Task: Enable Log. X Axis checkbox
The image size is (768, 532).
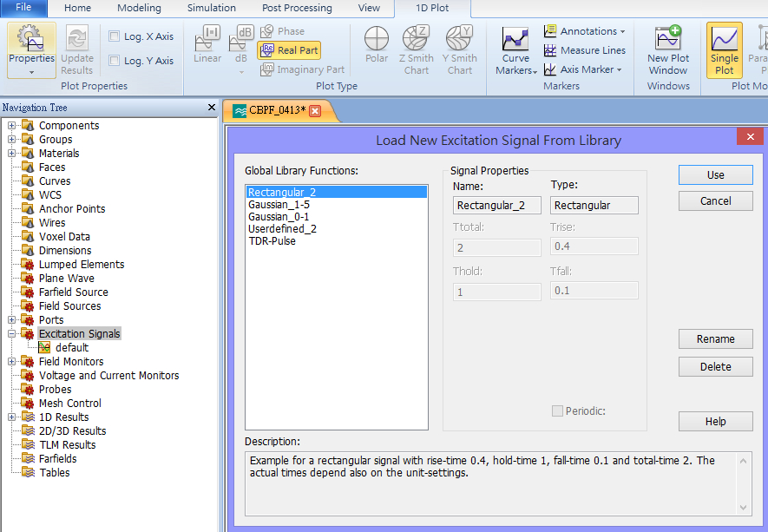Action: (115, 36)
